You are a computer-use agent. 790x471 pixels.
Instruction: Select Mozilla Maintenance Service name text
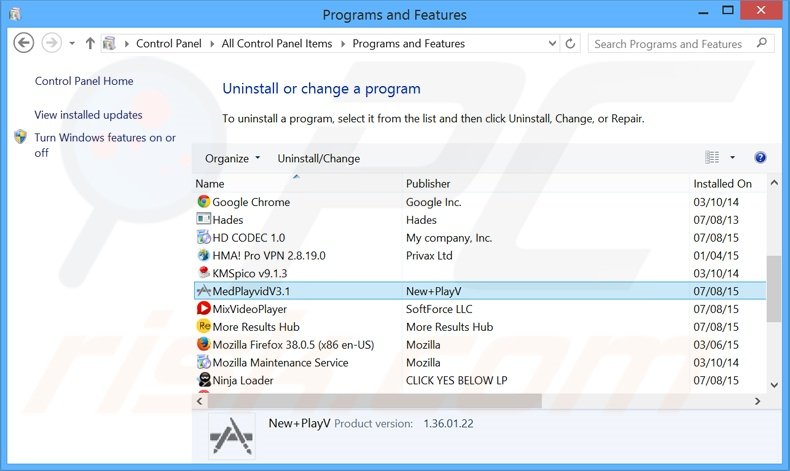280,363
